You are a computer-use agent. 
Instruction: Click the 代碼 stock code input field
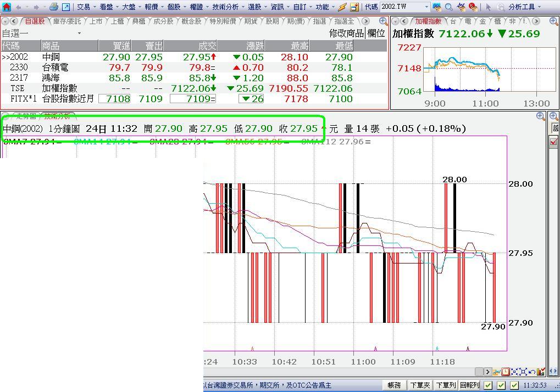coord(402,7)
